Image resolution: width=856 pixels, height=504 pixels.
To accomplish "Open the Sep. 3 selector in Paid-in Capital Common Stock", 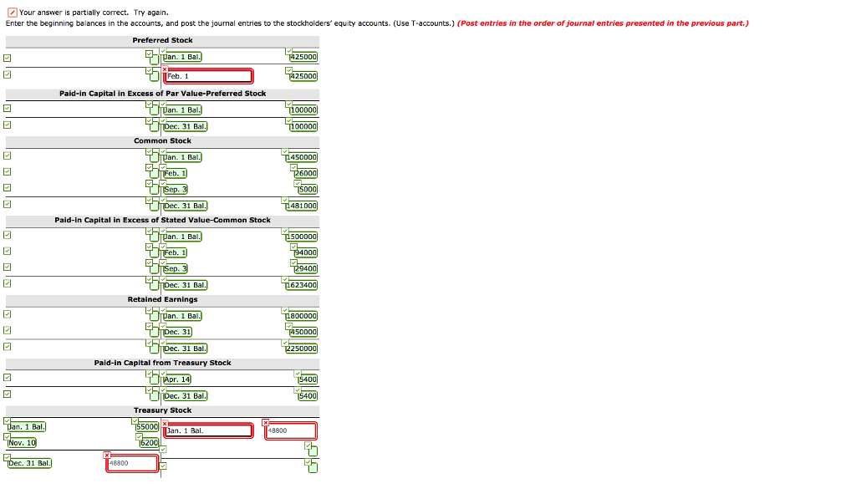I will pyautogui.click(x=176, y=268).
